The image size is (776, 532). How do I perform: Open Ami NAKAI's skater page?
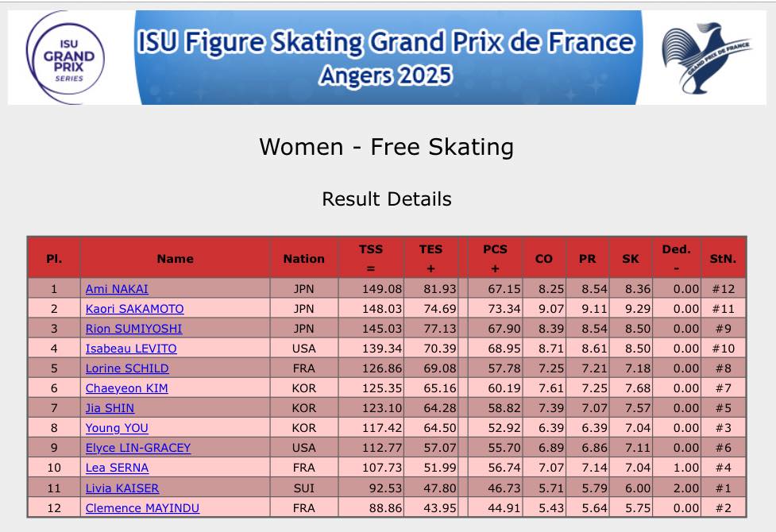(x=117, y=289)
